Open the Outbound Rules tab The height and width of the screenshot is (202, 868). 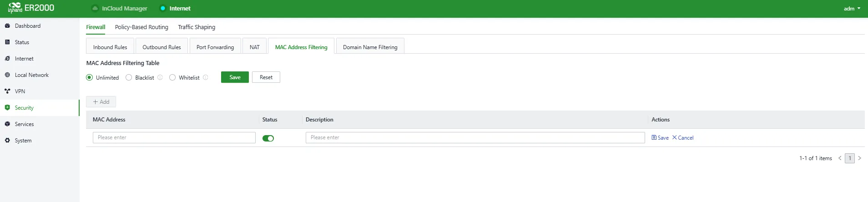161,47
